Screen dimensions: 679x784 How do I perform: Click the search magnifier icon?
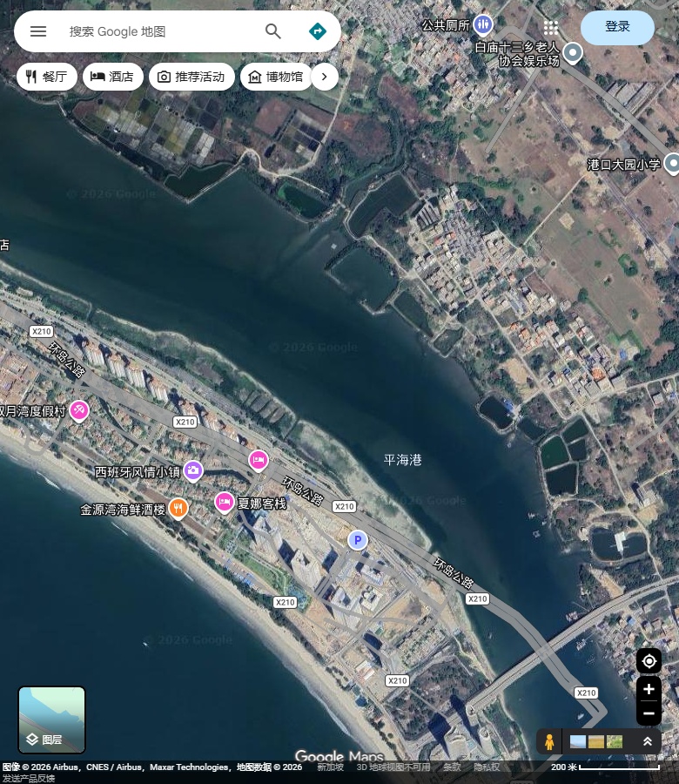click(272, 31)
